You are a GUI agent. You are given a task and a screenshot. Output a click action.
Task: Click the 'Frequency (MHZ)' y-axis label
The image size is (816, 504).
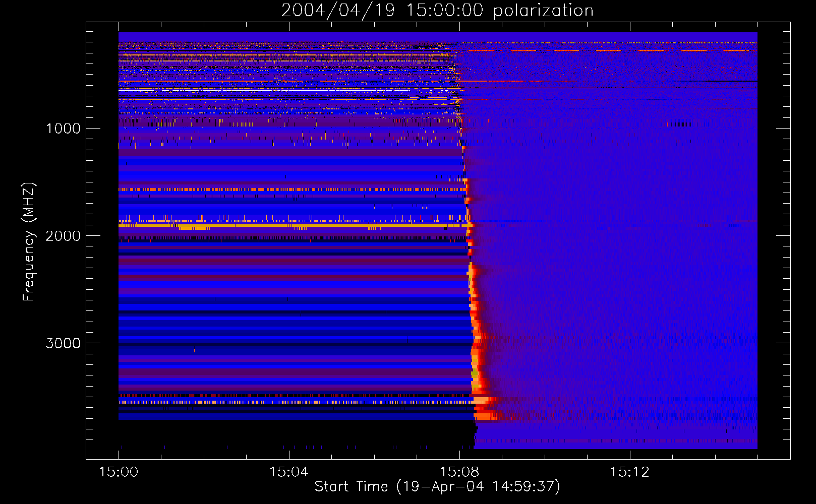(x=29, y=242)
